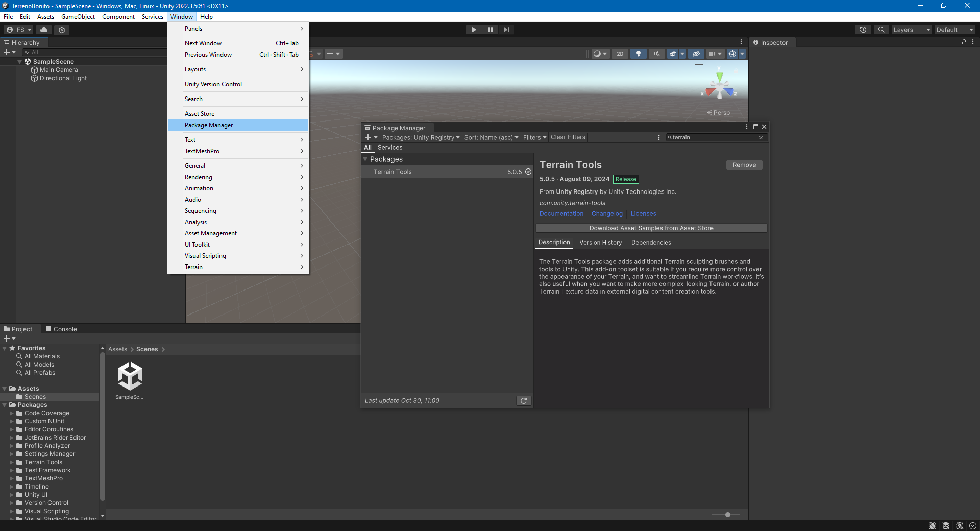980x531 pixels.
Task: Switch to Services tab in Package Manager
Action: coord(390,148)
